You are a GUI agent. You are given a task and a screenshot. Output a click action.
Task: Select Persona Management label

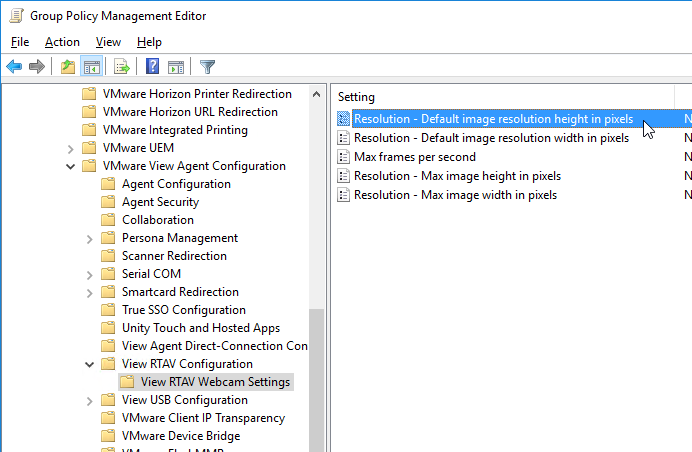(180, 238)
